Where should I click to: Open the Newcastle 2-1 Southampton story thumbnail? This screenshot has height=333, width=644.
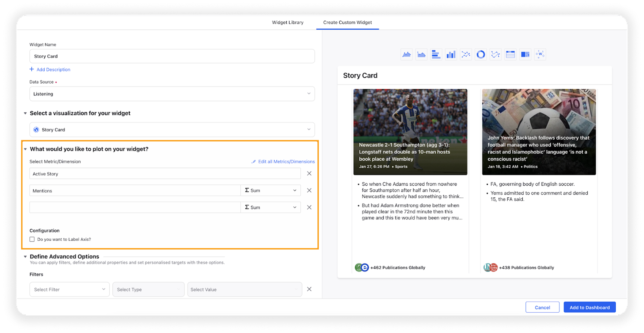click(410, 132)
